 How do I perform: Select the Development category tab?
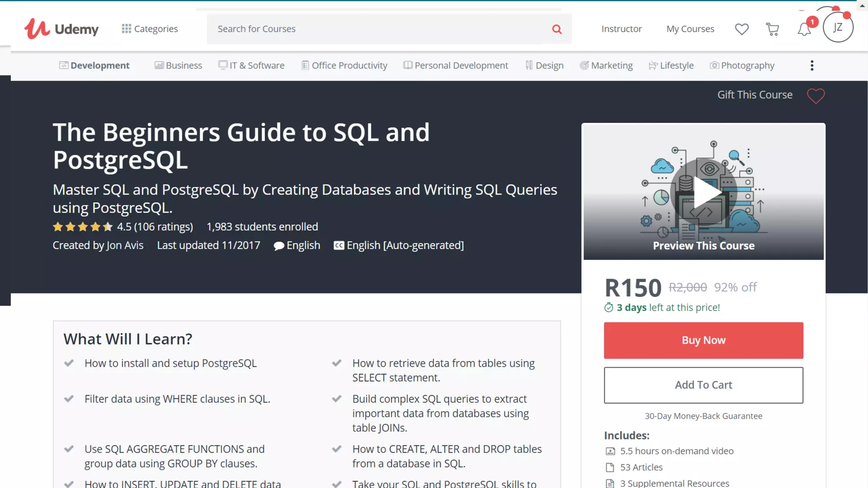point(94,65)
